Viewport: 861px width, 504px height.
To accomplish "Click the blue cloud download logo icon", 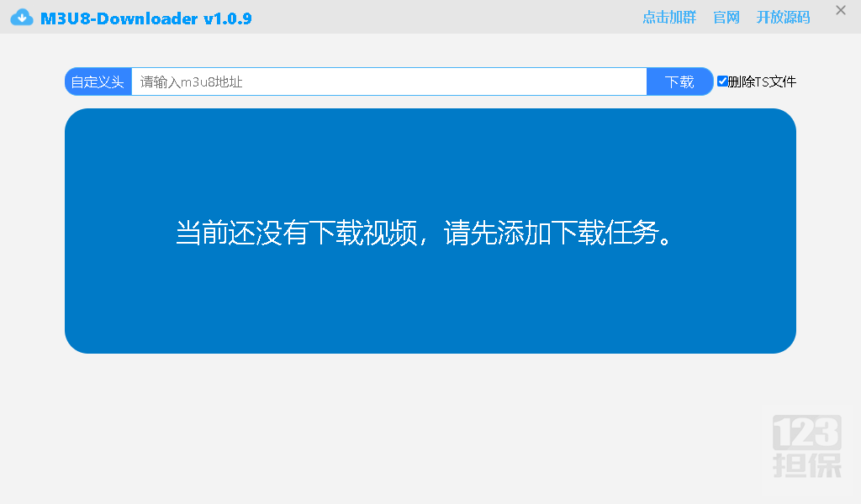I will point(23,18).
